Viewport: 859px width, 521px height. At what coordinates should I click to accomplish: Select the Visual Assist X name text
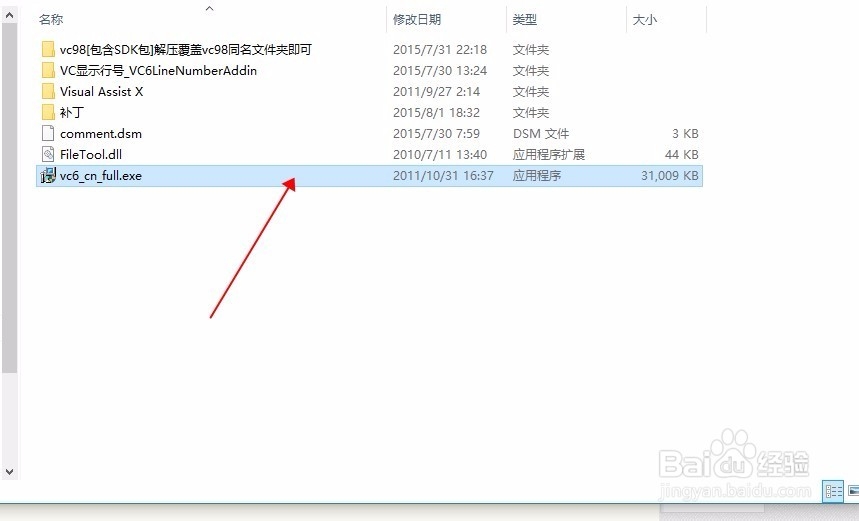[x=101, y=91]
